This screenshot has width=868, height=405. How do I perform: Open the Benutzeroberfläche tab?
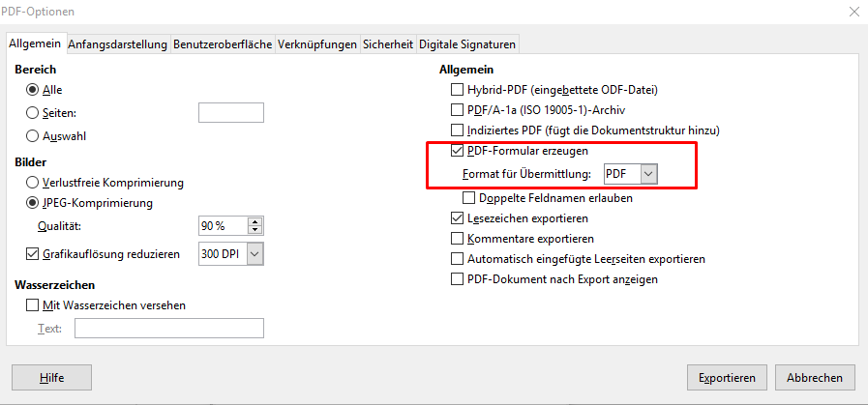222,43
